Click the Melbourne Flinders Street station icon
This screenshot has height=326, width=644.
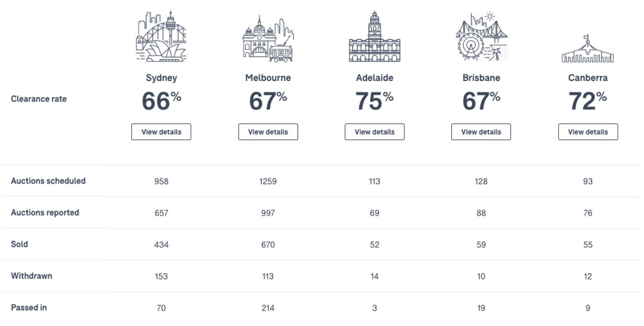tap(268, 39)
